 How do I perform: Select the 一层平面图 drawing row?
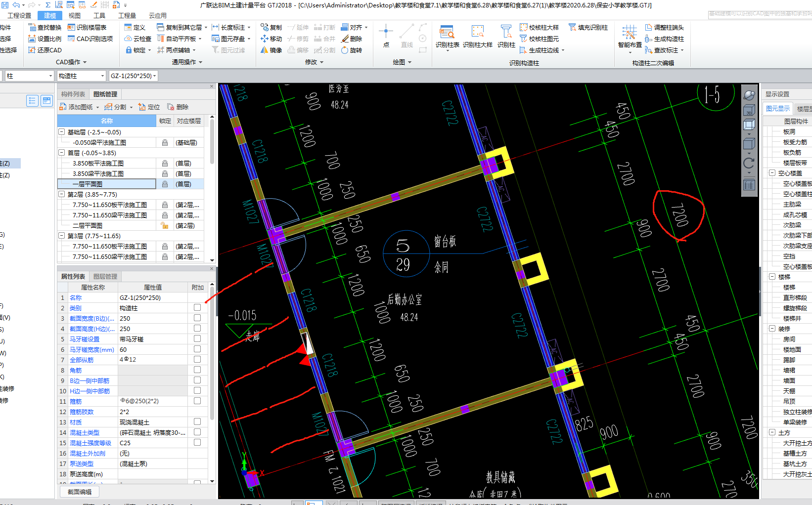point(131,184)
